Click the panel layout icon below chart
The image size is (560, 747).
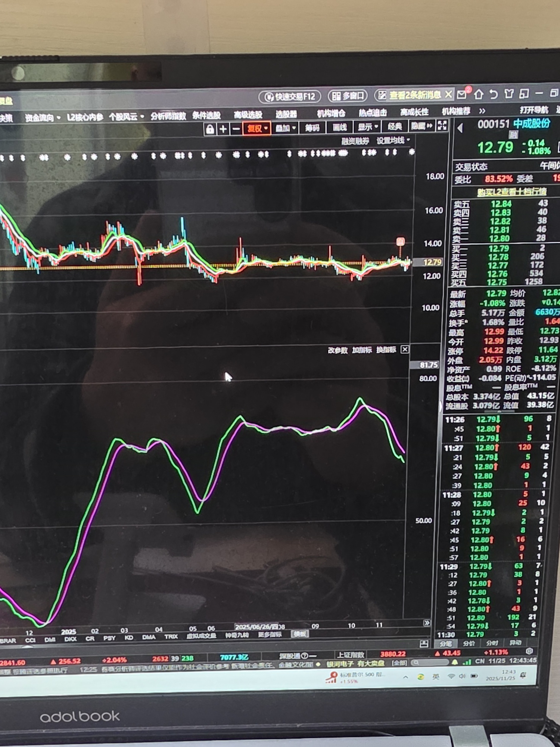click(x=424, y=644)
